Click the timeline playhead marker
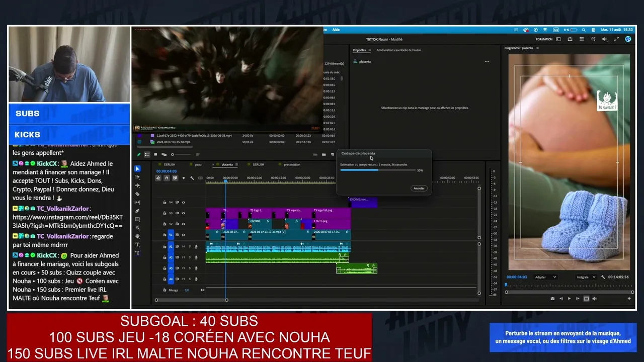The height and width of the screenshot is (362, 644). click(225, 182)
